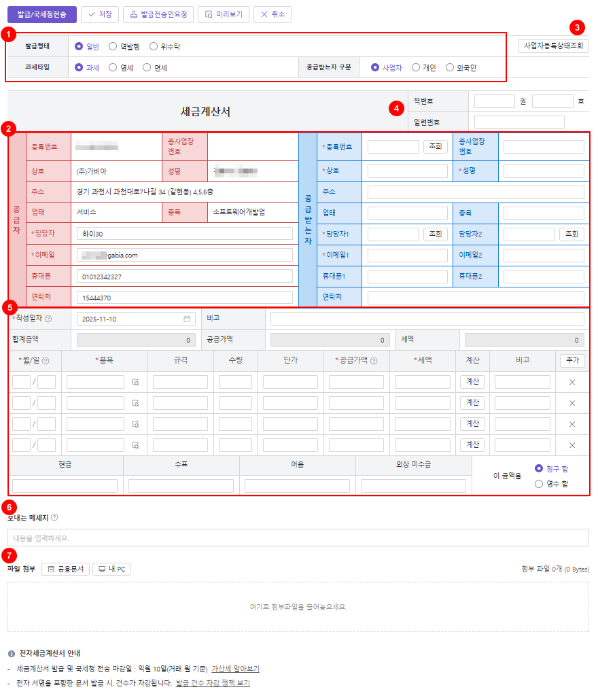
Task: Select the 역발행 issue type radio button
Action: click(113, 47)
